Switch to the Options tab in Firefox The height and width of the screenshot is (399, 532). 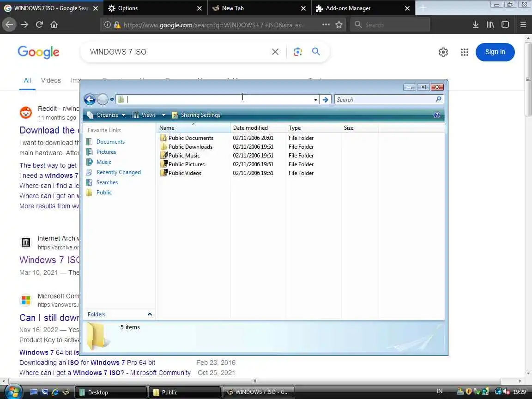point(155,8)
